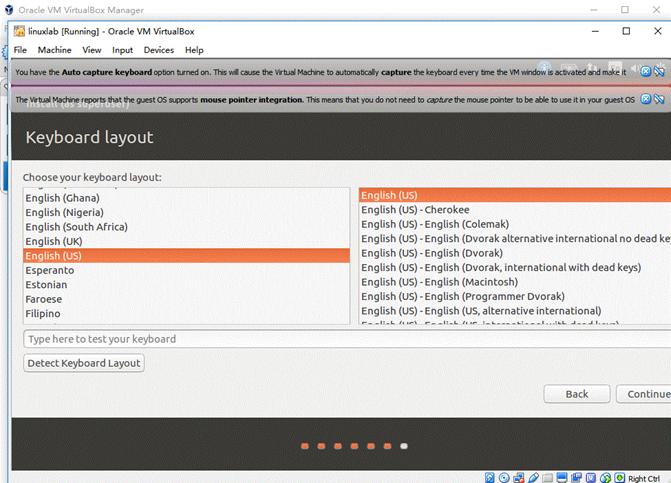Select English (US) in left layout list
Image resolution: width=671 pixels, height=483 pixels.
[187, 256]
